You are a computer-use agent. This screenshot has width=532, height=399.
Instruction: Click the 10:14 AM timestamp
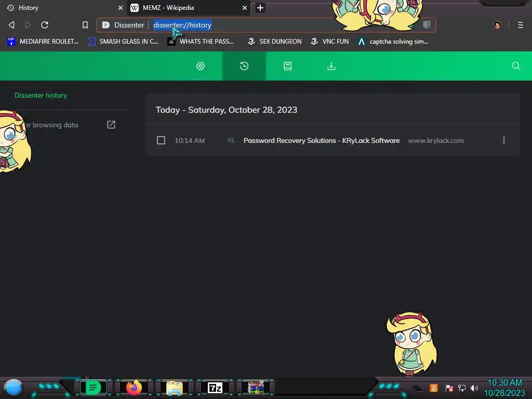coord(190,140)
